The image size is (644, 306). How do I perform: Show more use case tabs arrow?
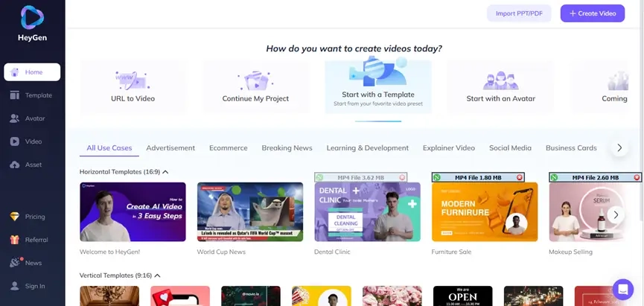[619, 148]
